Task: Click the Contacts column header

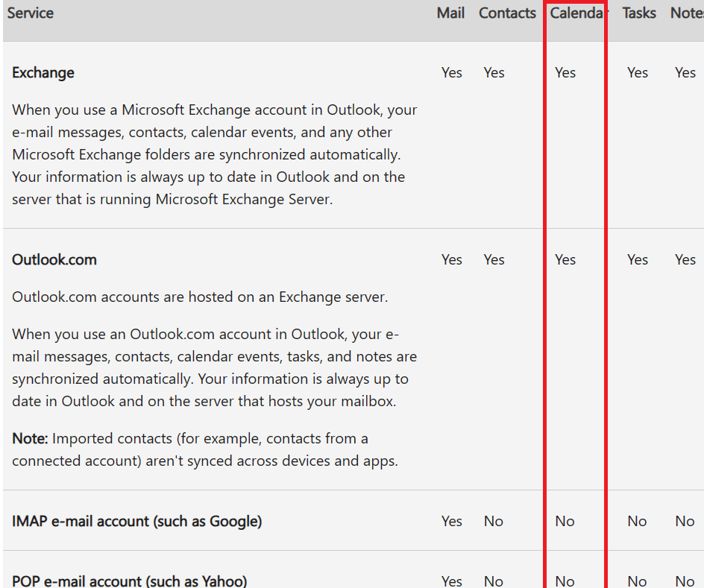Action: pos(507,13)
